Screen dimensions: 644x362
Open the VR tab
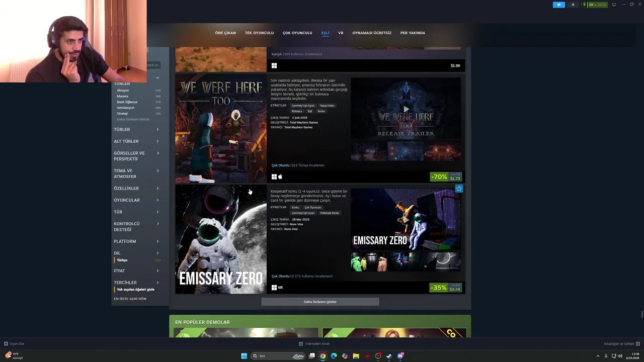pyautogui.click(x=341, y=33)
